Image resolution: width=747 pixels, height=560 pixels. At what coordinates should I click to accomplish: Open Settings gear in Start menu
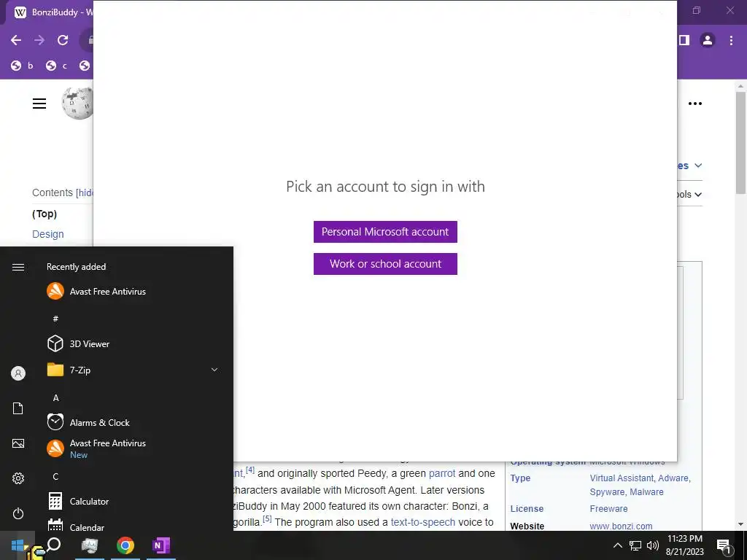click(x=18, y=478)
